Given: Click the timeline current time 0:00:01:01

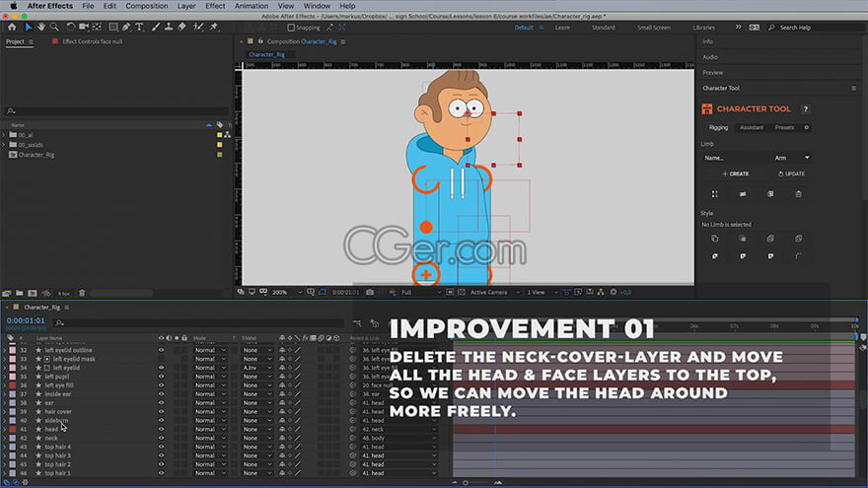Looking at the screenshot, I should 26,320.
